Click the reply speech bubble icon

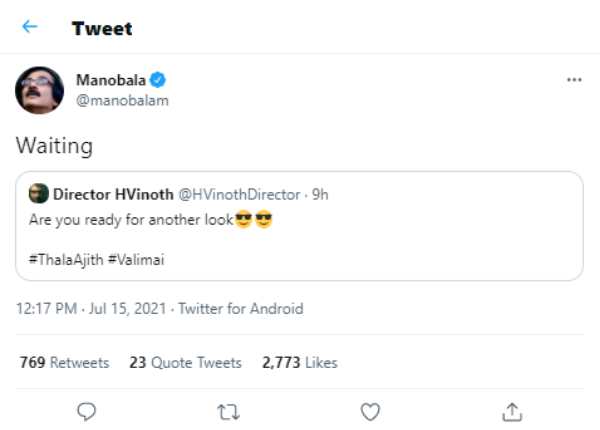point(87,411)
